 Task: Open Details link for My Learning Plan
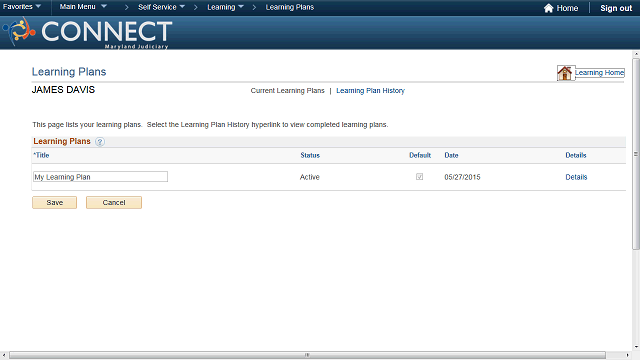pos(576,177)
